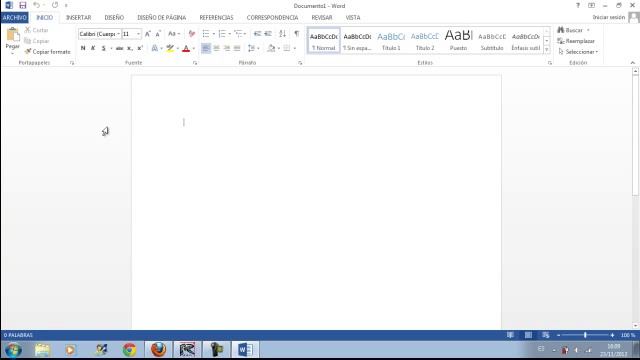Click the Pegar (Paste) icon
640x360 pixels.
(x=13, y=36)
